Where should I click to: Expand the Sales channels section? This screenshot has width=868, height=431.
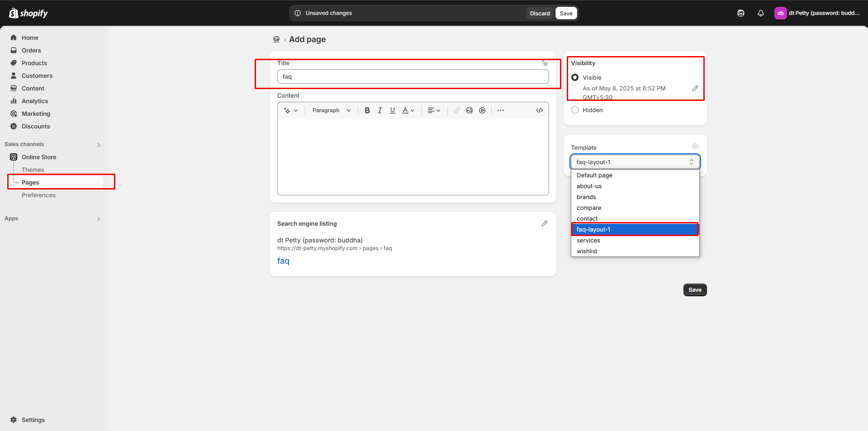(99, 145)
